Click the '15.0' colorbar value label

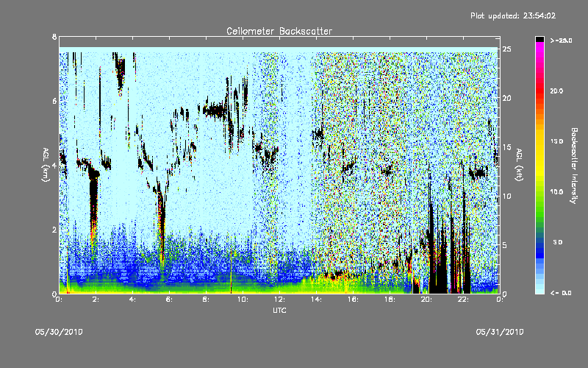point(556,141)
